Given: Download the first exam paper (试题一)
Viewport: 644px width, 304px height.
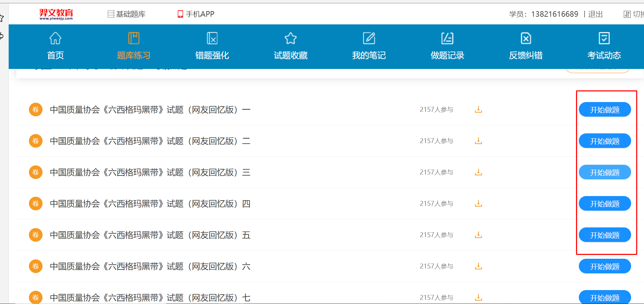Looking at the screenshot, I should [x=478, y=110].
